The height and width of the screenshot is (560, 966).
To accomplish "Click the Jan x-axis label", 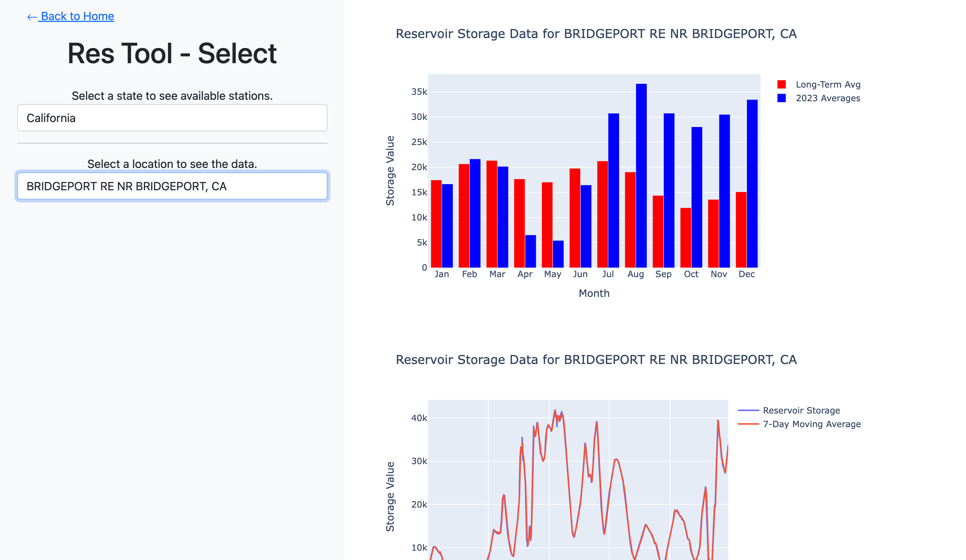I will (442, 274).
